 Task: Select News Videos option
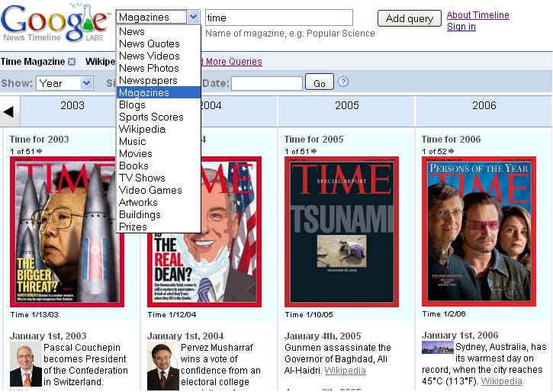pyautogui.click(x=159, y=56)
